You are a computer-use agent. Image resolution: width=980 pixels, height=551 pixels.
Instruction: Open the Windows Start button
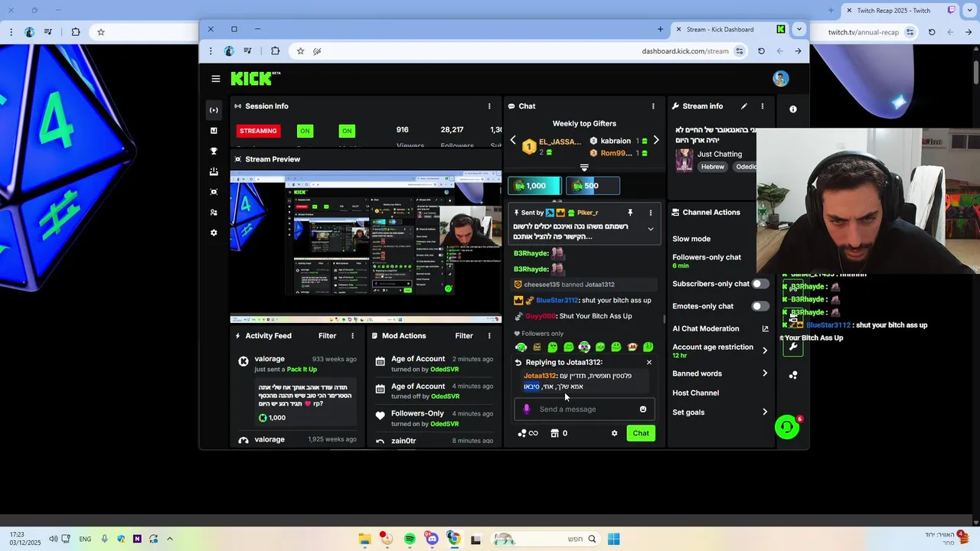tap(613, 539)
